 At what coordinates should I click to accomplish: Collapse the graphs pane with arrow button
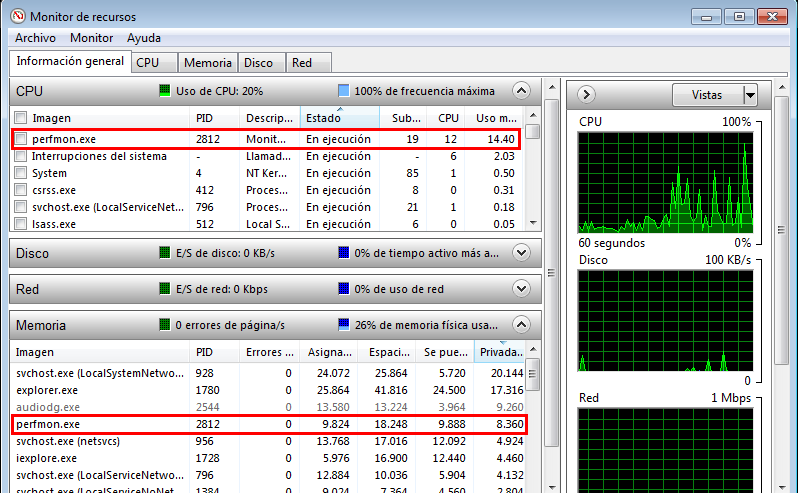tap(587, 95)
